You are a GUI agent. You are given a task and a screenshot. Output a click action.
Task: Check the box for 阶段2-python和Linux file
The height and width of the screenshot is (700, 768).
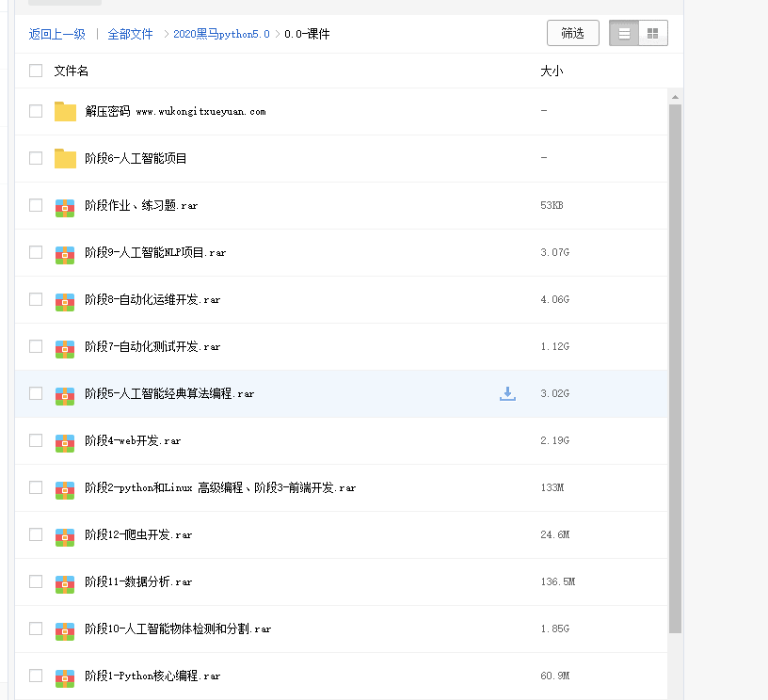pos(36,487)
